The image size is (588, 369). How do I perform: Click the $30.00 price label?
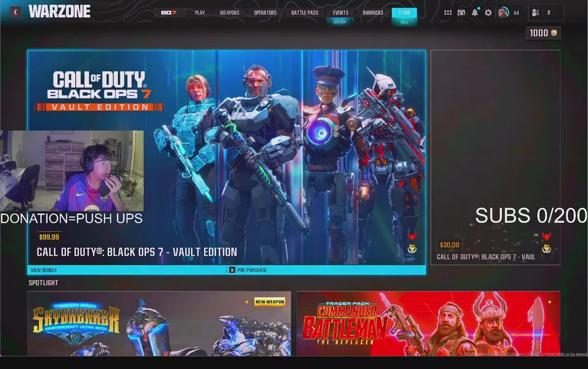449,245
